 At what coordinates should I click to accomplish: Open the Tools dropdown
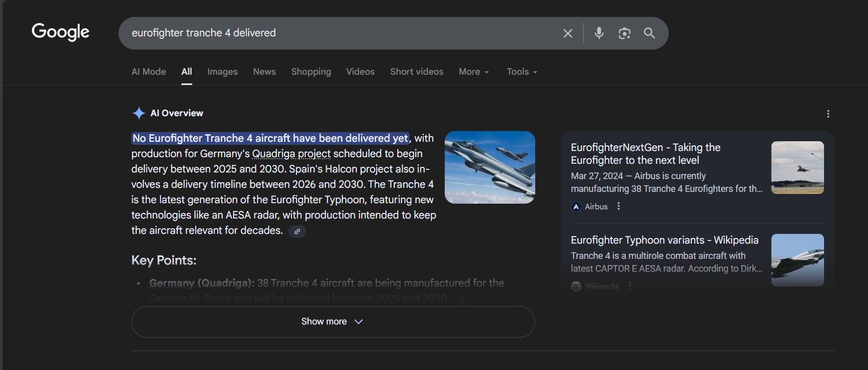(522, 72)
